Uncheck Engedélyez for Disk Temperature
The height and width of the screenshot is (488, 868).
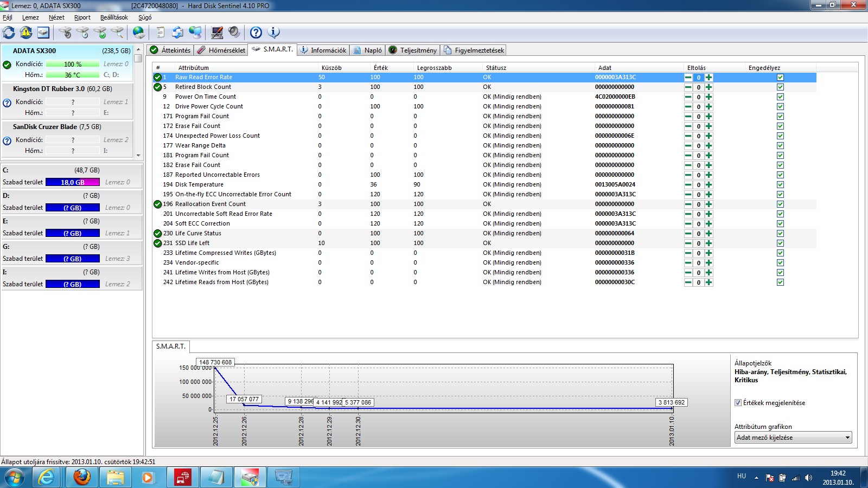780,185
